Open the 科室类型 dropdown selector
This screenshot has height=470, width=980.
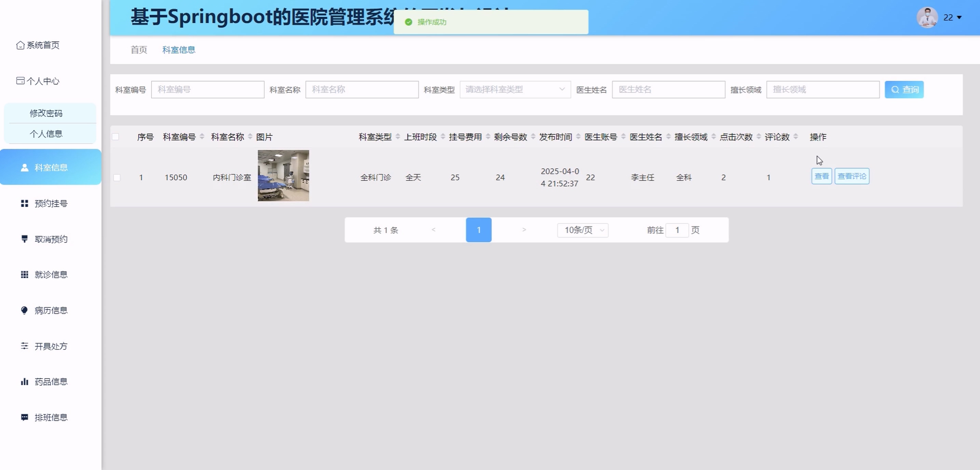coord(515,89)
